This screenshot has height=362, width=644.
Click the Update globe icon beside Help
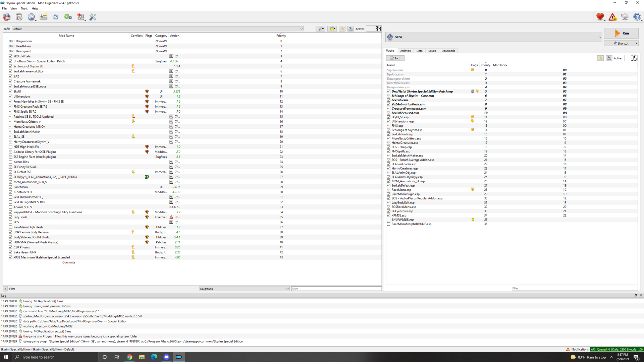tap(625, 17)
